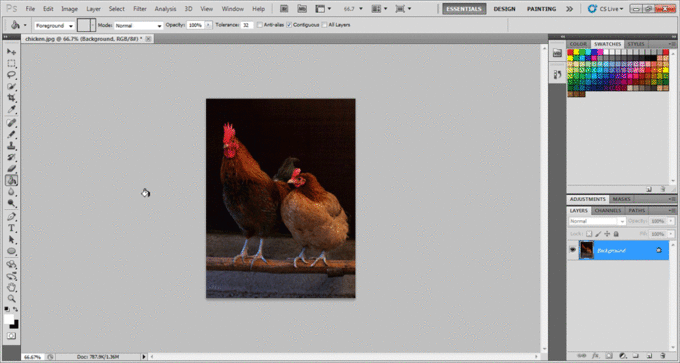
Task: Toggle lock transparent pixels
Action: point(589,234)
